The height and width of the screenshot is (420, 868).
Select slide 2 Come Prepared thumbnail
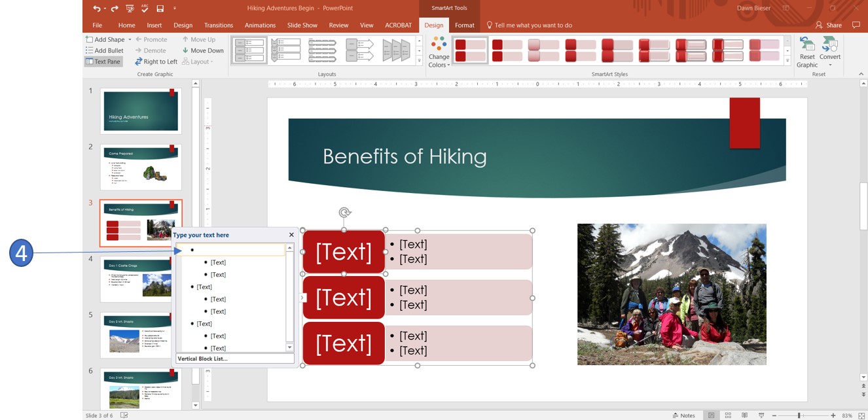pos(141,167)
